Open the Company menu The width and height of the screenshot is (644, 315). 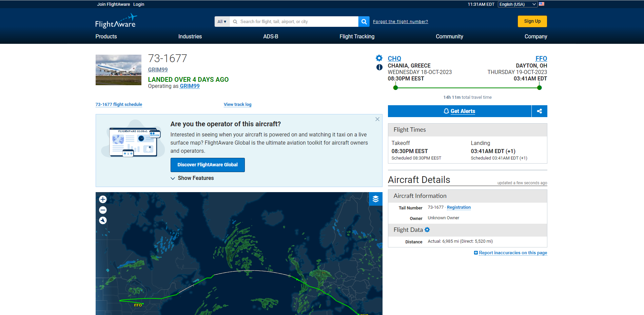click(536, 36)
